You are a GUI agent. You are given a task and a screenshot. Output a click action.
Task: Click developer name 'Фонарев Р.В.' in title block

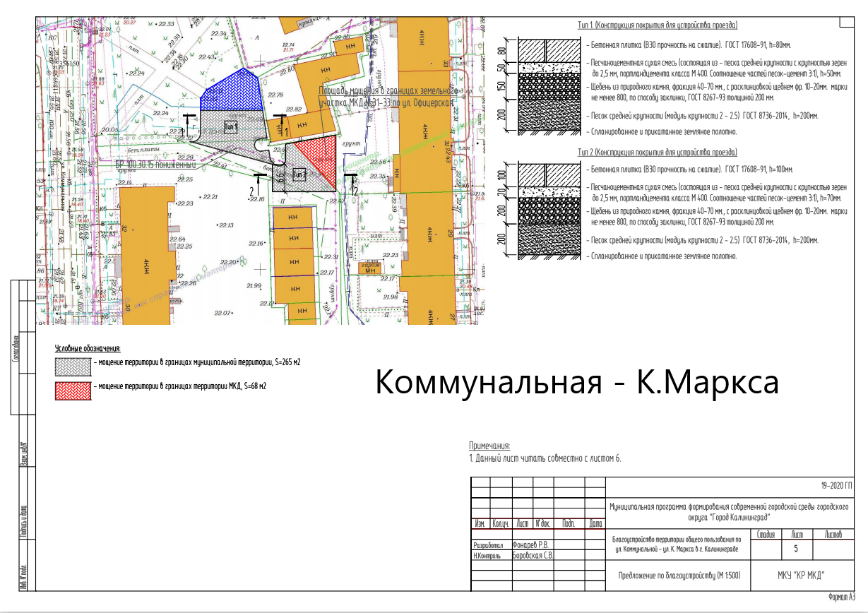tap(535, 545)
